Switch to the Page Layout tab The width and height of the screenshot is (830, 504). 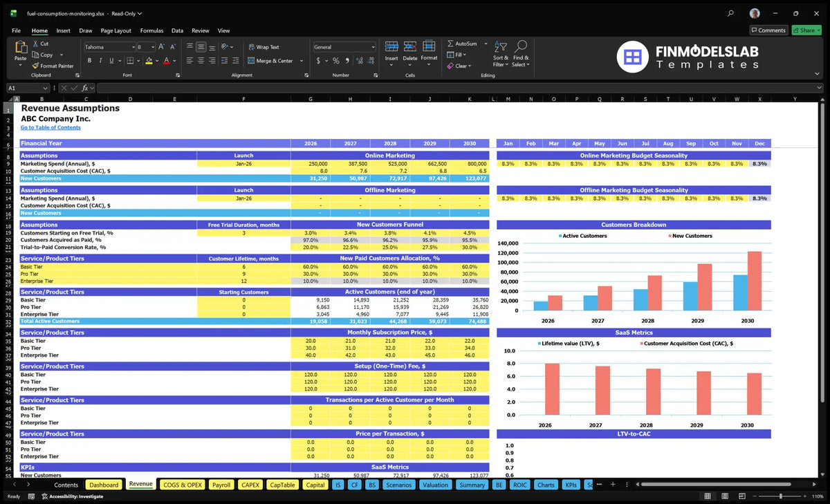coord(116,30)
